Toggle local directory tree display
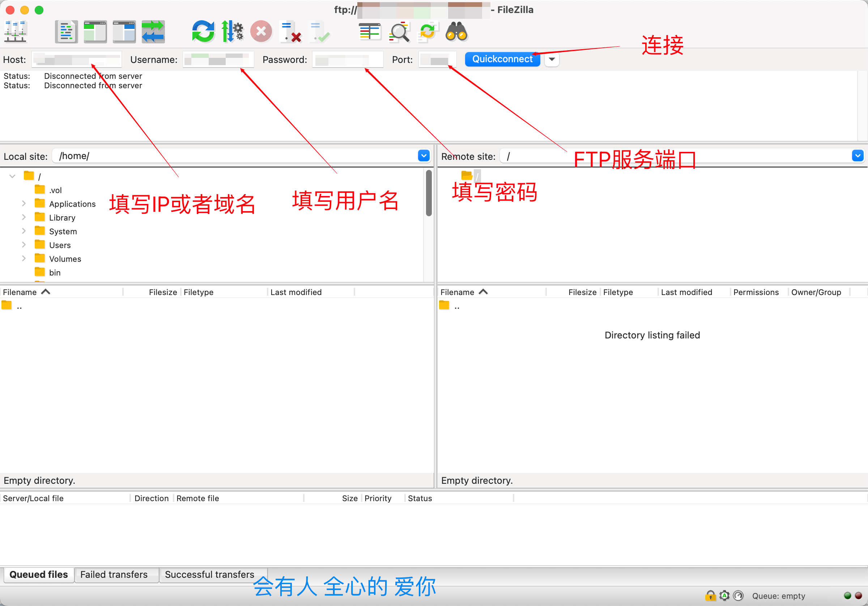Image resolution: width=868 pixels, height=606 pixels. pos(95,32)
